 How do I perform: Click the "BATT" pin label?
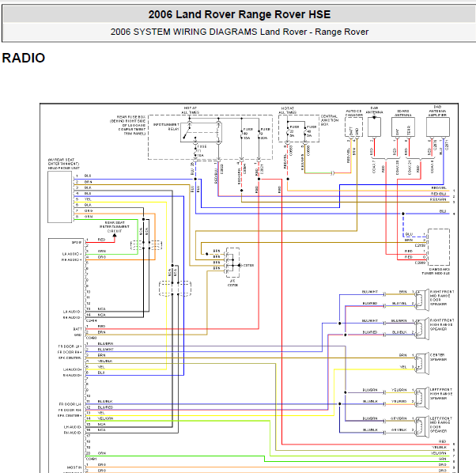pyautogui.click(x=77, y=329)
